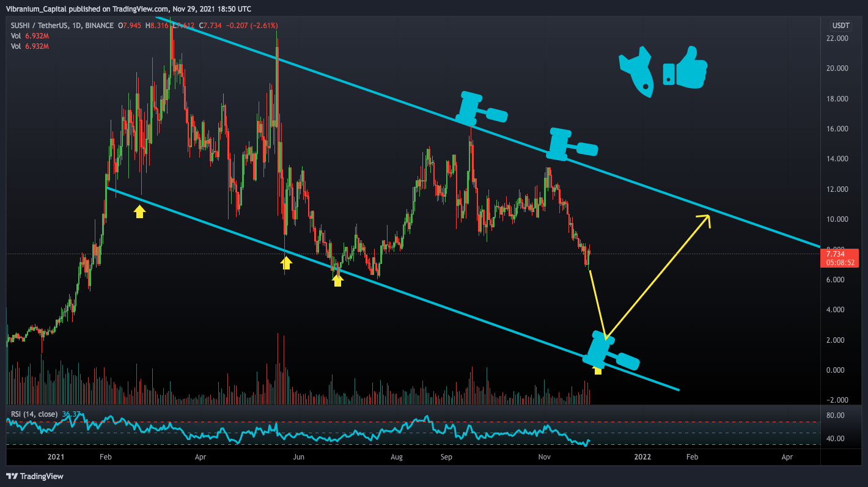Image resolution: width=868 pixels, height=487 pixels.
Task: Click the 40.00 RSI axis label
Action: [834, 439]
